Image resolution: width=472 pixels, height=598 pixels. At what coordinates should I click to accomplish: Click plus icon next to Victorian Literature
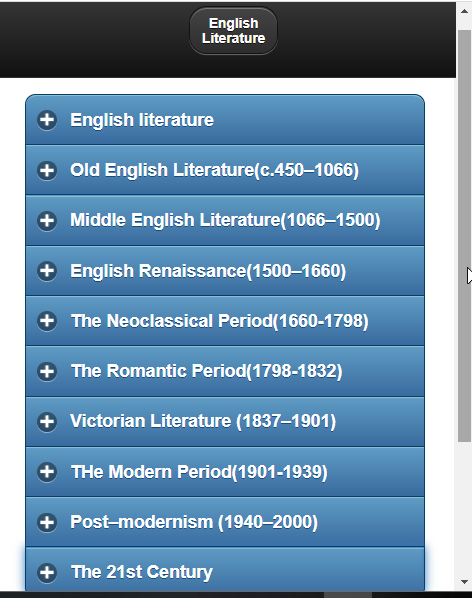(47, 421)
